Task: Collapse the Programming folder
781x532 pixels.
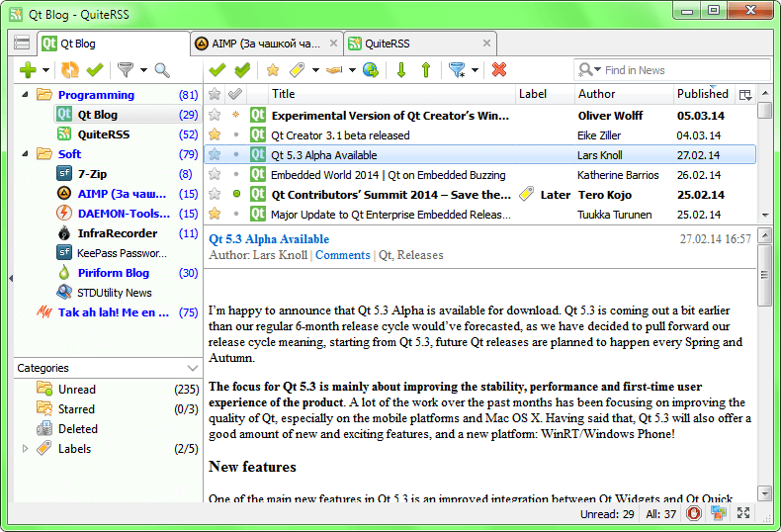Action: [26, 95]
